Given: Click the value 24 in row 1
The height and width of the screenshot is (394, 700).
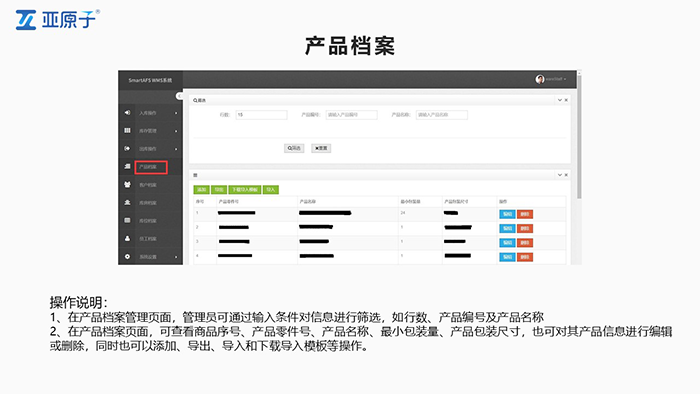Looking at the screenshot, I should [403, 213].
